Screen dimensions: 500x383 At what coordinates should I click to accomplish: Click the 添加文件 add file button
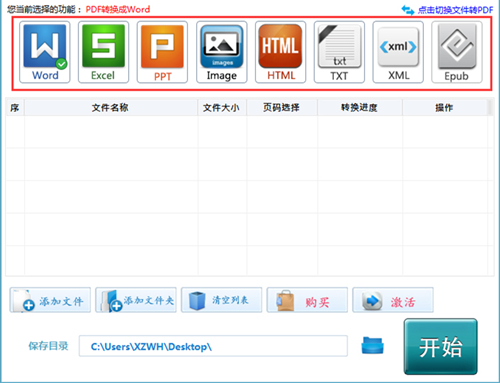pos(50,300)
